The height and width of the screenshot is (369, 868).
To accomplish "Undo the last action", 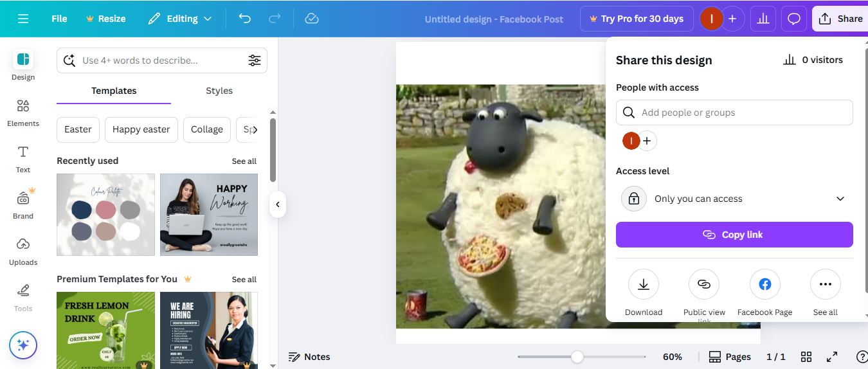I will coord(244,19).
